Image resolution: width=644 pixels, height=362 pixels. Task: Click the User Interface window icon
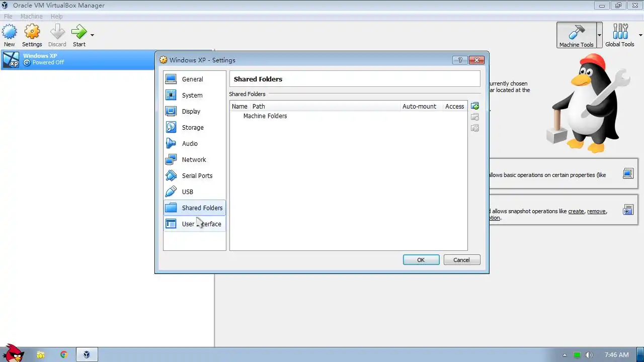171,224
